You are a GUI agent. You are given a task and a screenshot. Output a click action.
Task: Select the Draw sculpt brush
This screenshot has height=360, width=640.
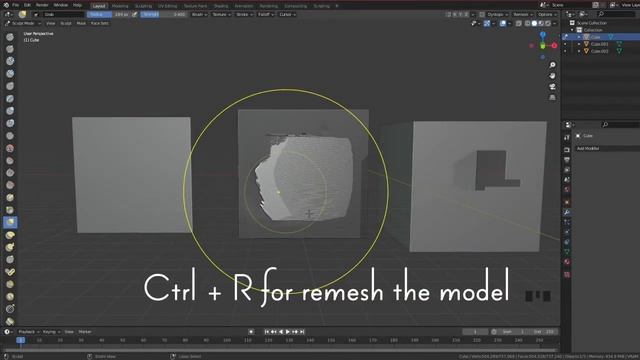coord(10,37)
